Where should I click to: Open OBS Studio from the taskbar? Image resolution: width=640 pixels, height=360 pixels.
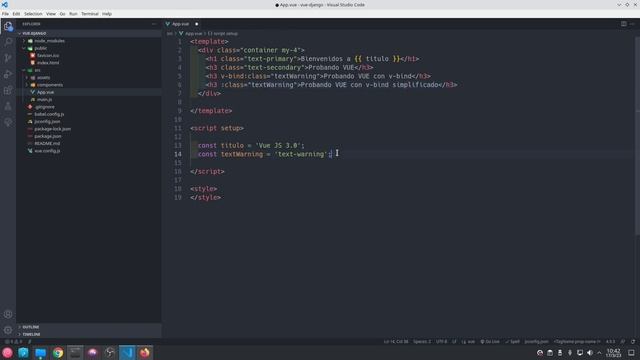tap(110, 353)
